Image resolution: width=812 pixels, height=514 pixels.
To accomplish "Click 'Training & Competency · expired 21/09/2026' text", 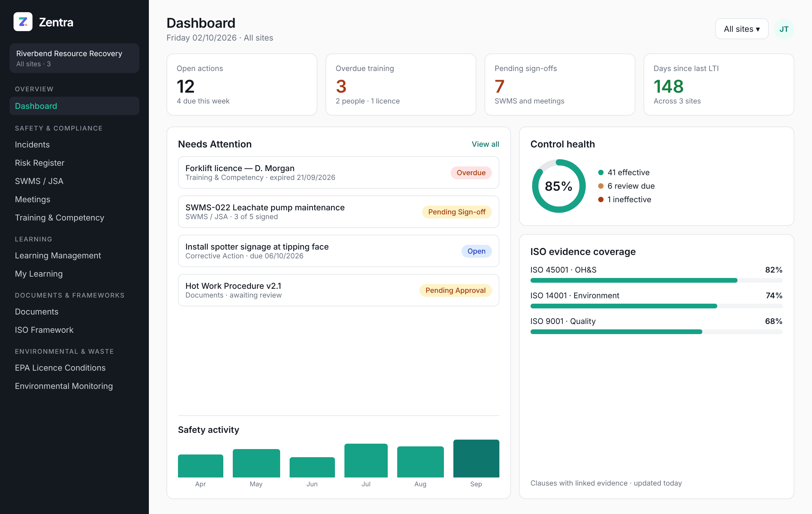I will point(261,178).
